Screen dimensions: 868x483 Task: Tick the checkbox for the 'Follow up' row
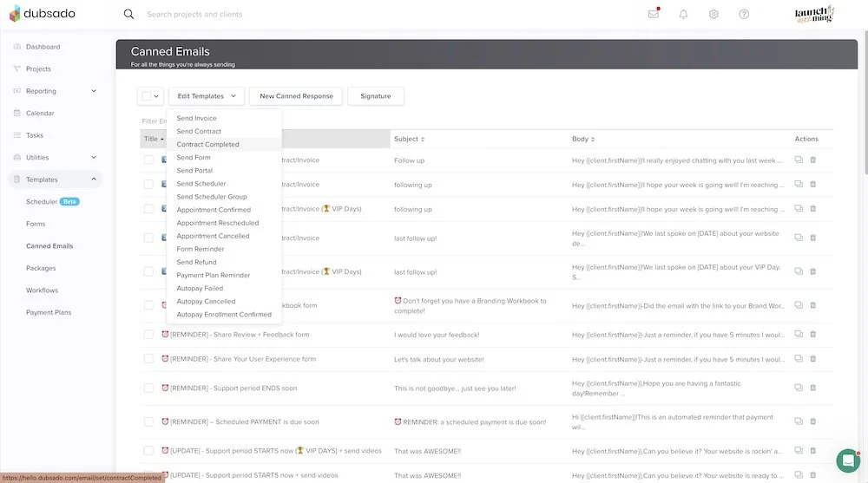coord(148,160)
